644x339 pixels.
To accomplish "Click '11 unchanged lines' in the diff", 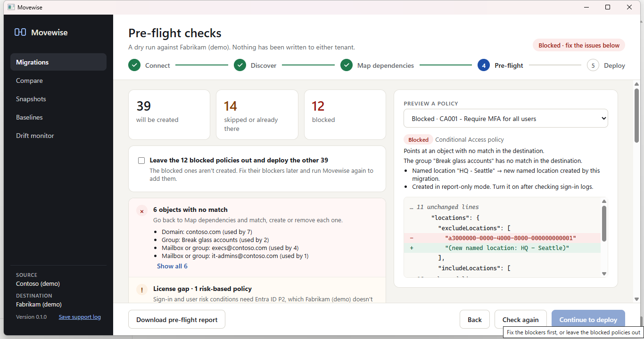I will 444,207.
